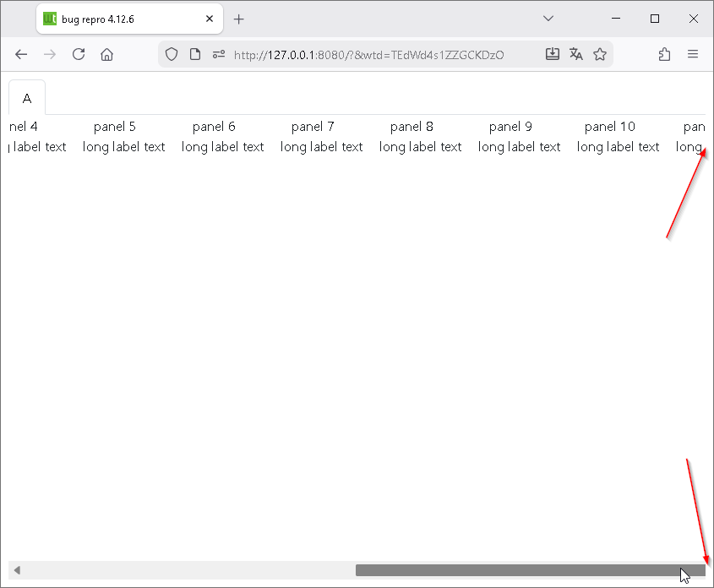Click the browser back arrow button
The width and height of the screenshot is (714, 588).
pyautogui.click(x=22, y=54)
